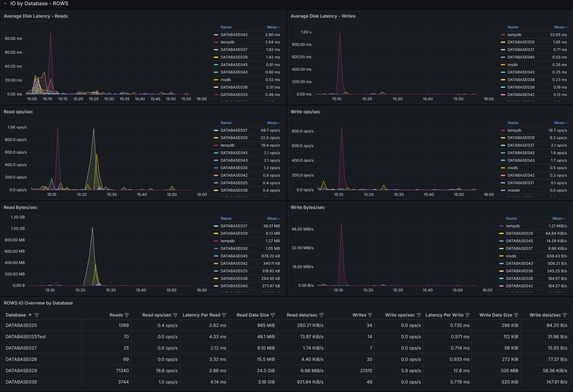Hide the tempdb series in Average Disk Latency Writes

point(515,35)
